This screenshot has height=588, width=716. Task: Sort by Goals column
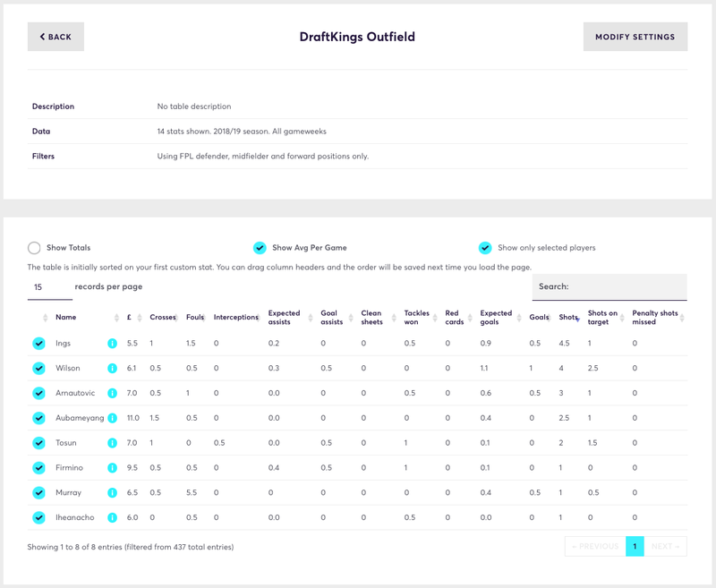point(540,318)
